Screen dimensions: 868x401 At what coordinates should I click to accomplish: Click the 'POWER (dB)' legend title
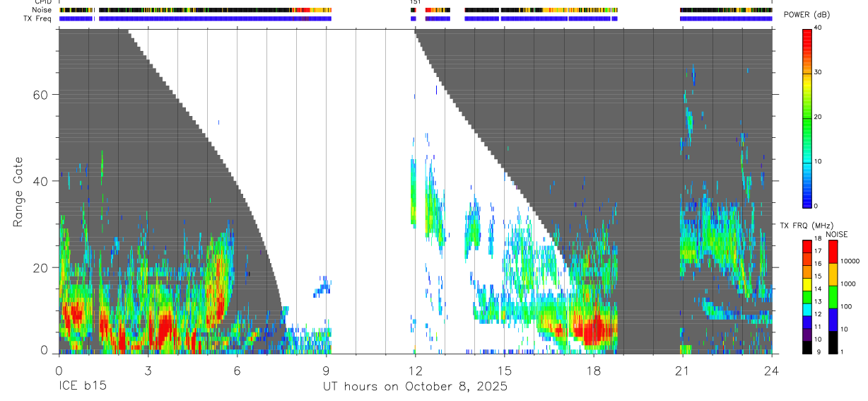(x=807, y=15)
